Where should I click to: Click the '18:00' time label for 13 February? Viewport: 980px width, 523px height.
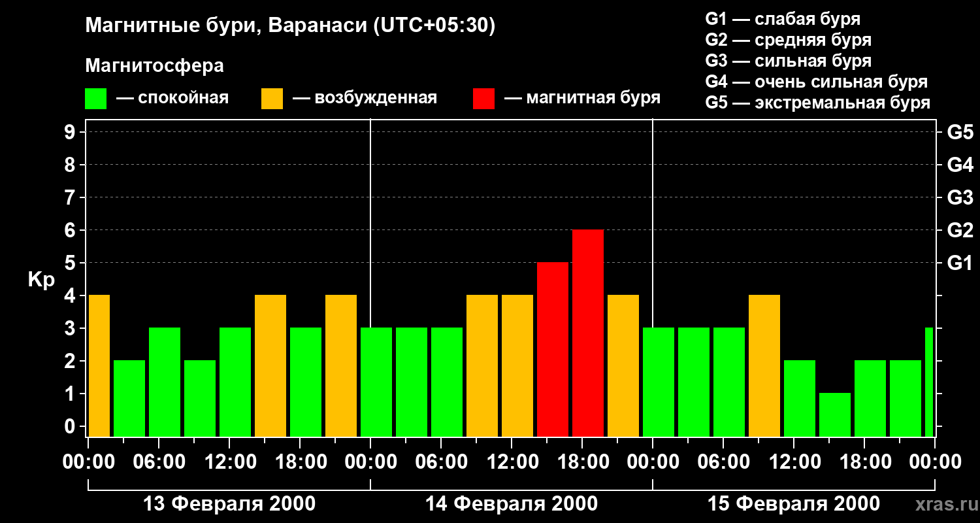(300, 462)
